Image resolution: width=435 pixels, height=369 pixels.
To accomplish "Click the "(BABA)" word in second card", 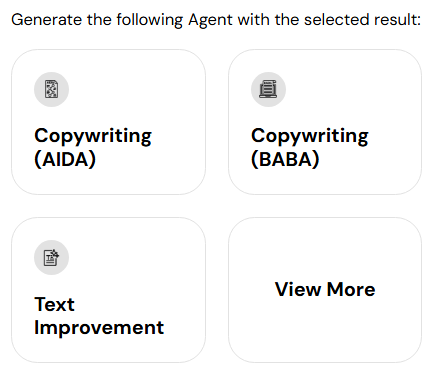I will [x=285, y=159].
